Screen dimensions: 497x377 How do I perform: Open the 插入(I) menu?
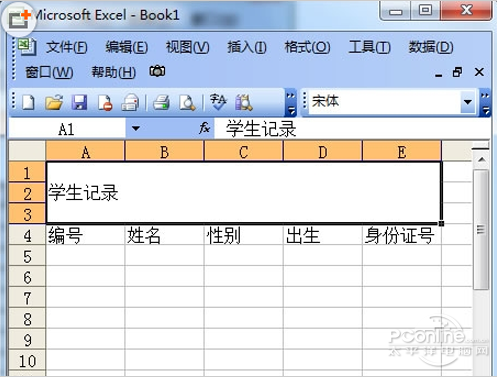[247, 47]
